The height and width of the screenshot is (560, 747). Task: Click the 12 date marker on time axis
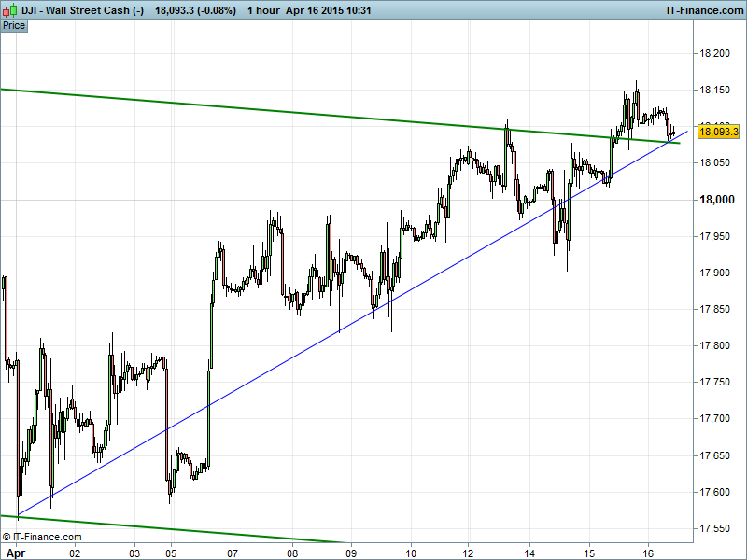click(x=469, y=553)
